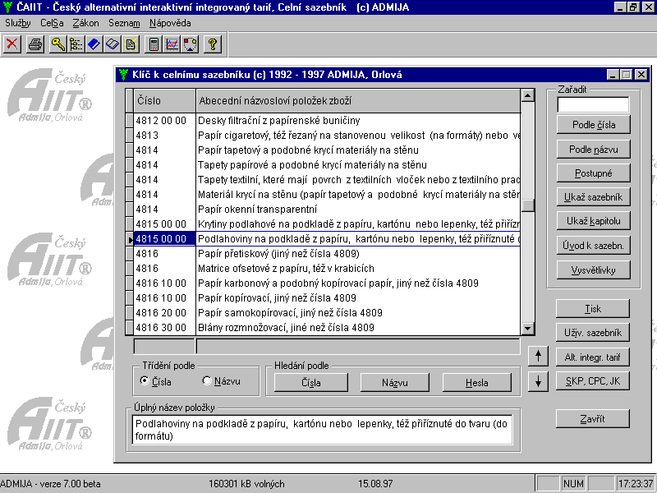Open the Nápověda menu
The image size is (657, 493).
coord(169,22)
